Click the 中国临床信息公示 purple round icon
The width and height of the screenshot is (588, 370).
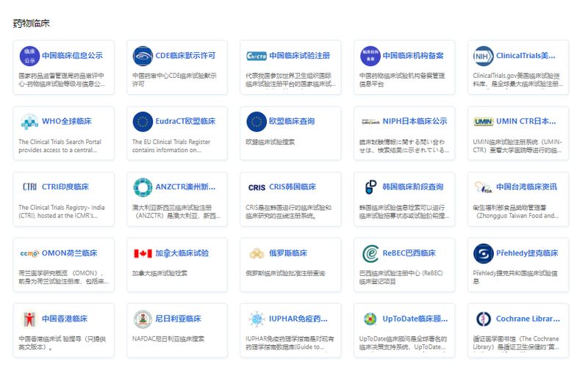29,56
